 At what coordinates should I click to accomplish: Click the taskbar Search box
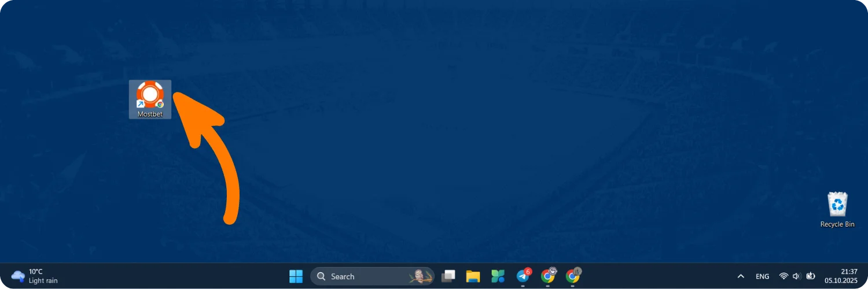click(372, 276)
